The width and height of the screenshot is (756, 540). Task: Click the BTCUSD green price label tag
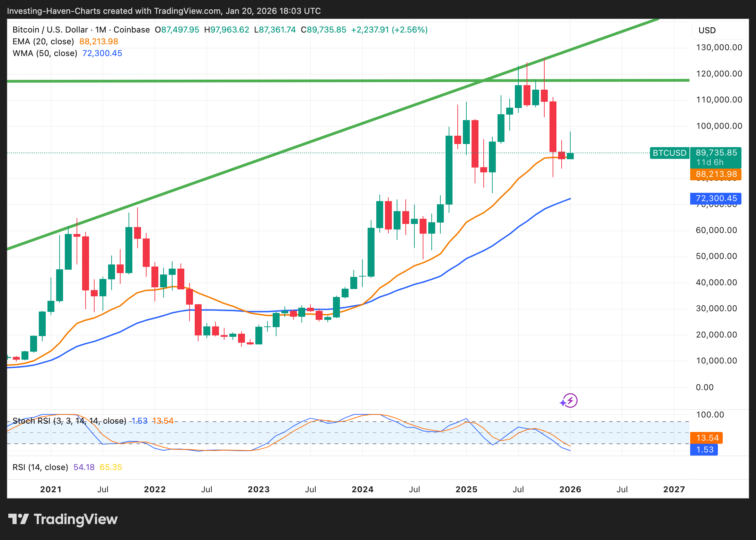669,153
